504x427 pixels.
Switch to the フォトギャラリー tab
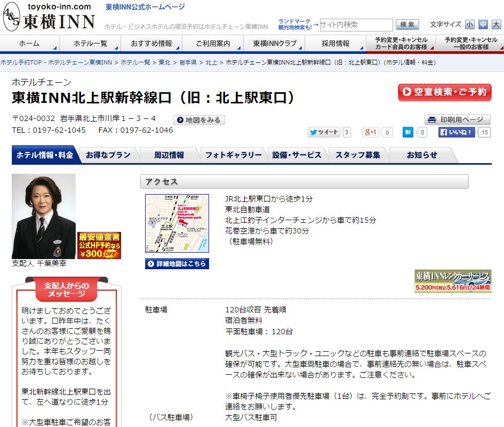[x=234, y=155]
